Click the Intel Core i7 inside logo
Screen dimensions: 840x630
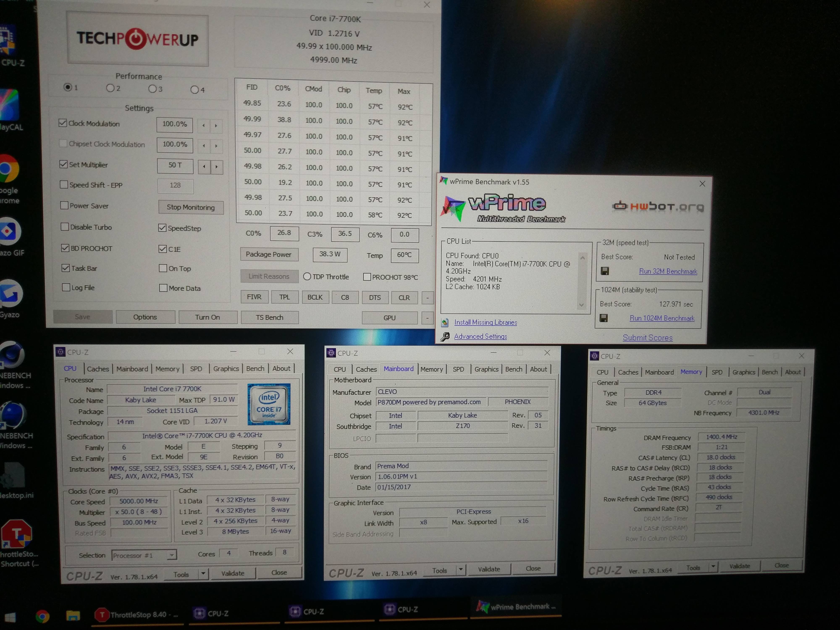click(x=269, y=404)
